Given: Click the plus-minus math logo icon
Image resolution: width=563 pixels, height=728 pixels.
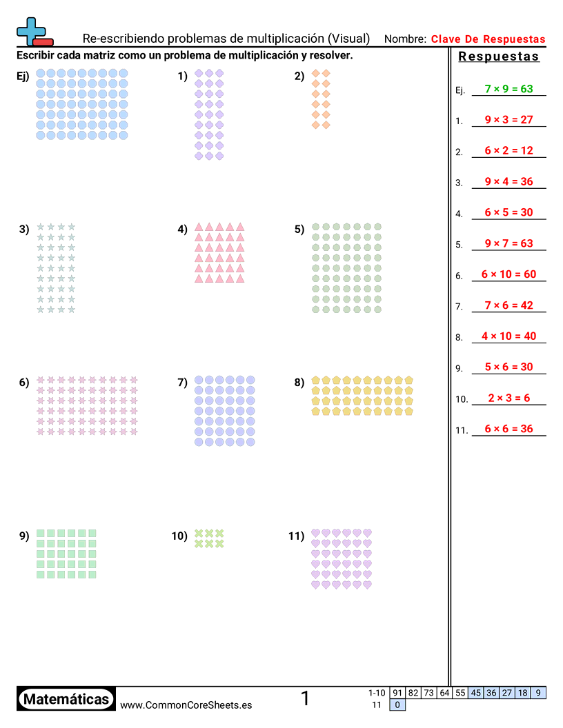Looking at the screenshot, I should [x=34, y=32].
